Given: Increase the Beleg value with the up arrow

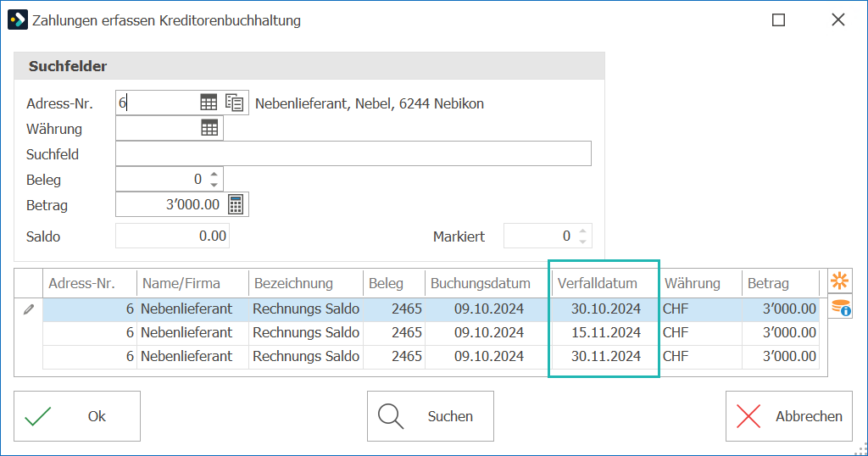Looking at the screenshot, I should coord(214,174).
